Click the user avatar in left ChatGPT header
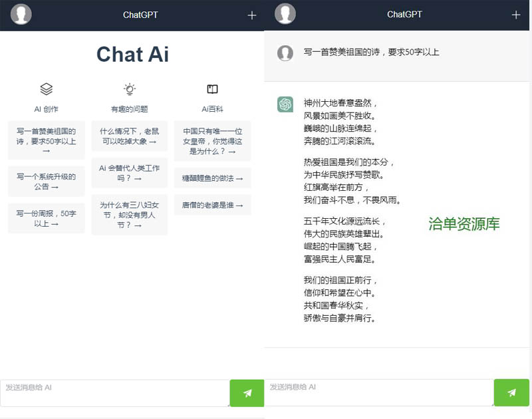 click(x=21, y=14)
